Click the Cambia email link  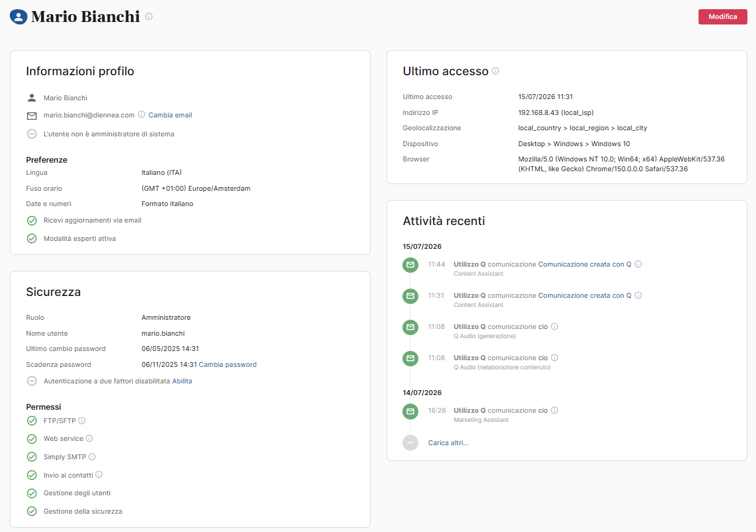(171, 115)
